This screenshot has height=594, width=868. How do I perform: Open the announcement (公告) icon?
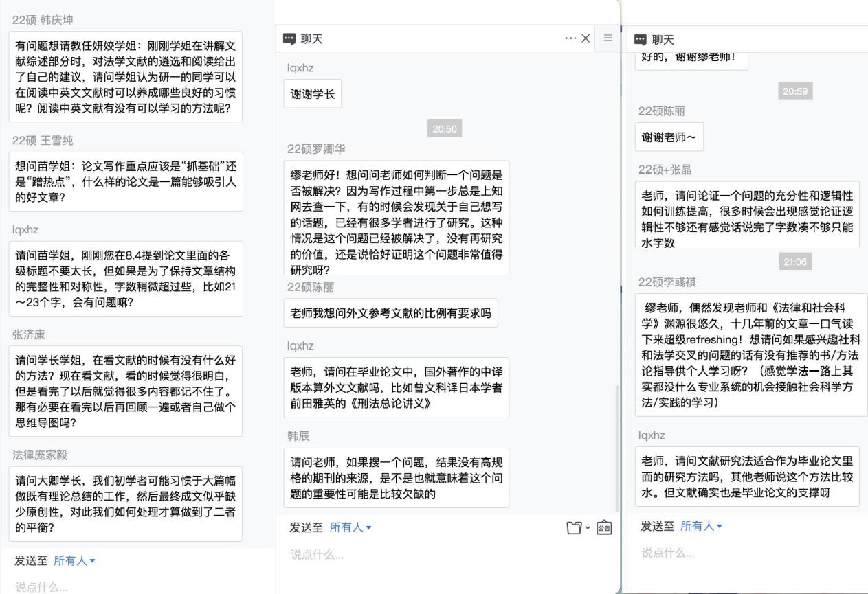603,528
